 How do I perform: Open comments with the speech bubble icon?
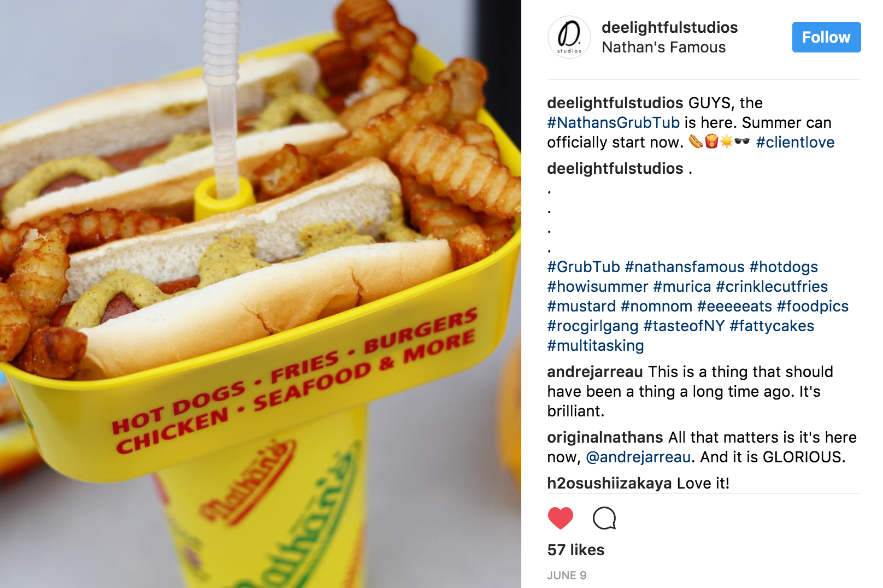(x=604, y=518)
